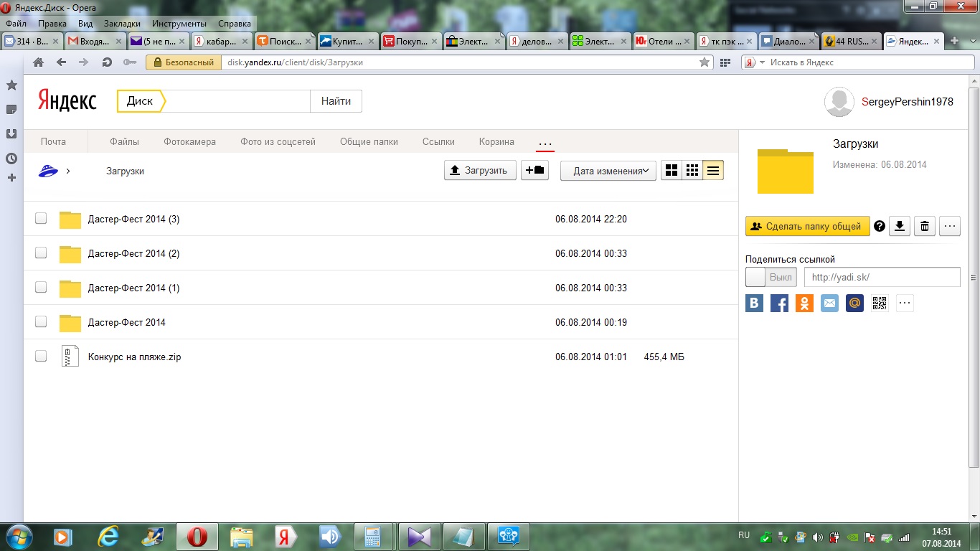
Task: Click Сделать папку общей button
Action: [x=807, y=227]
